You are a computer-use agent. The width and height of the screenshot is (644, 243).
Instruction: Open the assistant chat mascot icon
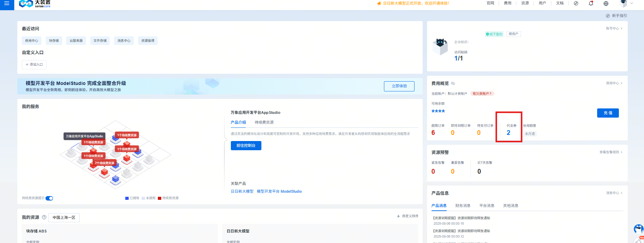coord(639,229)
